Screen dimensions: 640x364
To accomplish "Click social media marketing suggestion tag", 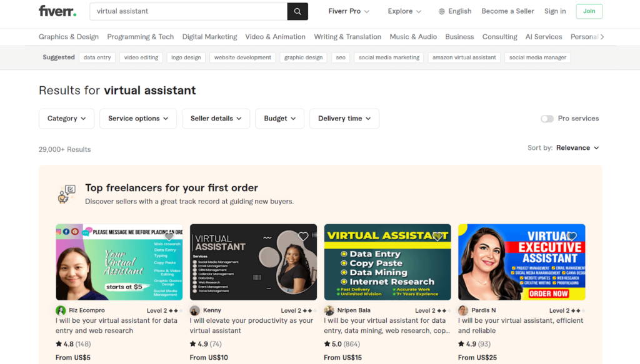I will 389,57.
